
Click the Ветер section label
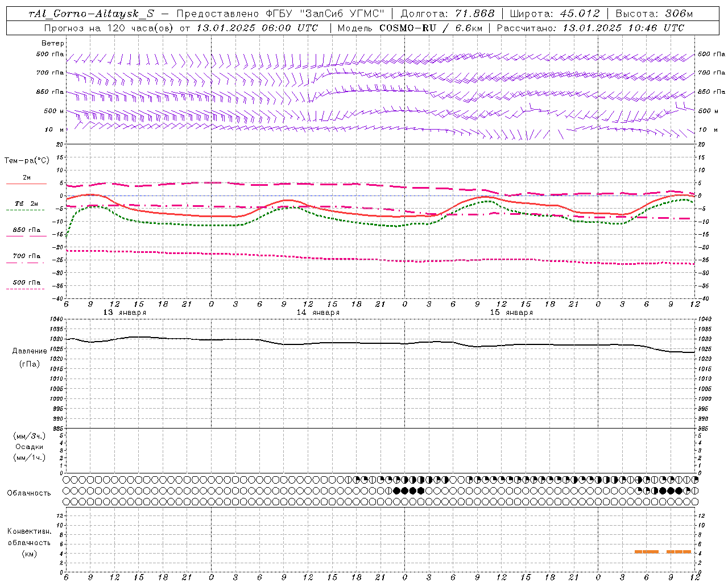click(53, 43)
